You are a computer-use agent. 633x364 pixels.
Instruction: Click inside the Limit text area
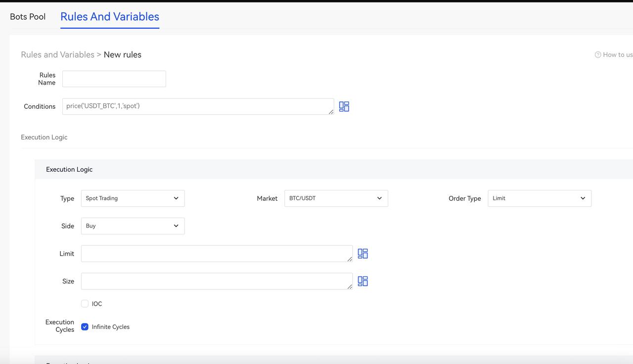tap(217, 254)
